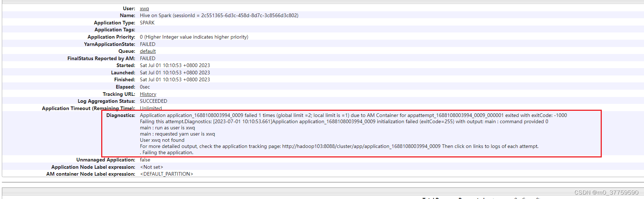Screen dimensions: 644x199
Task: Open the History tracking URL link
Action: (148, 94)
